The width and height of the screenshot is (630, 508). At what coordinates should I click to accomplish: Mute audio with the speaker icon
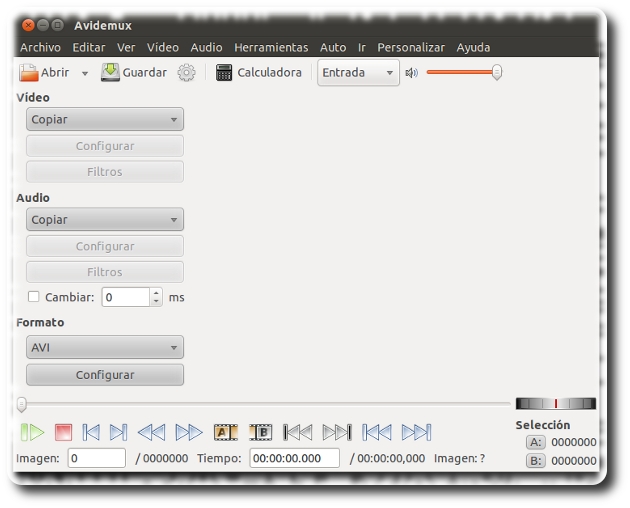coord(411,73)
